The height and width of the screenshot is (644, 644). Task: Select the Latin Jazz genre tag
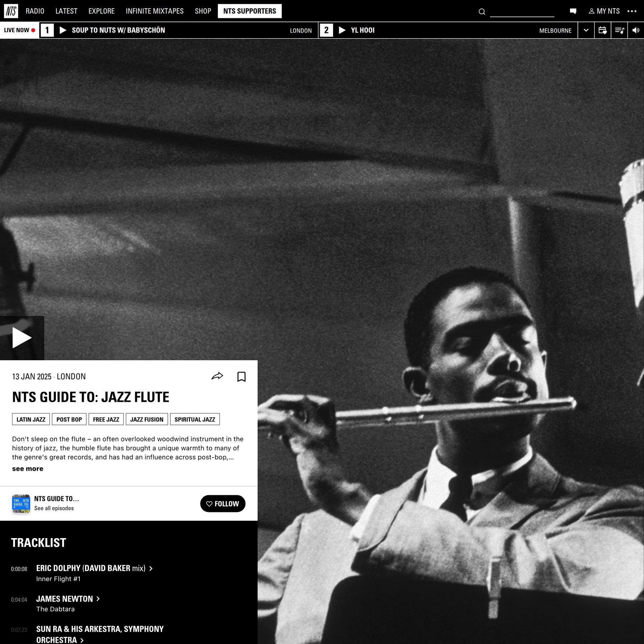coord(31,419)
